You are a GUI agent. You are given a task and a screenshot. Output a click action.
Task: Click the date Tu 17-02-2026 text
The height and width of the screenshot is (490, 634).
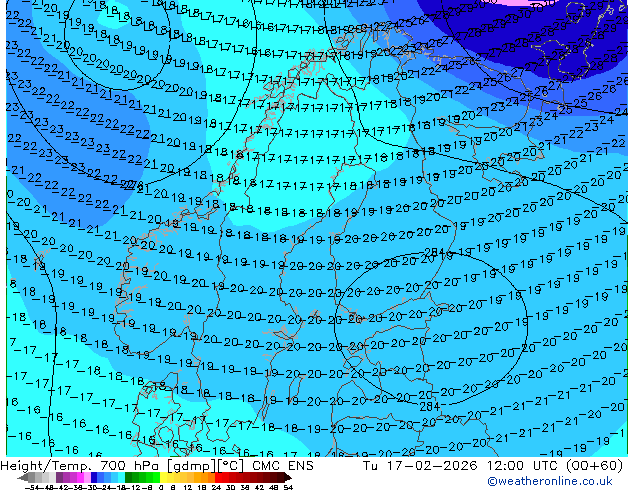pyautogui.click(x=420, y=466)
